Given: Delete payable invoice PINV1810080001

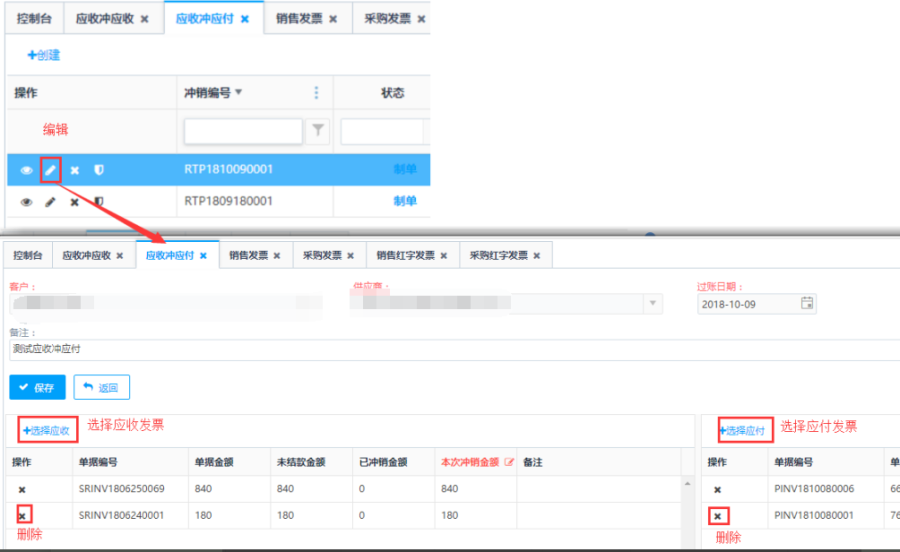Looking at the screenshot, I should (717, 517).
